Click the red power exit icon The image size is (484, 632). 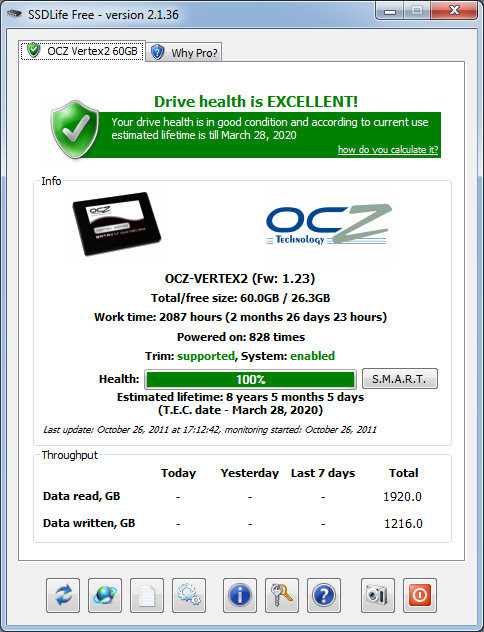420,595
